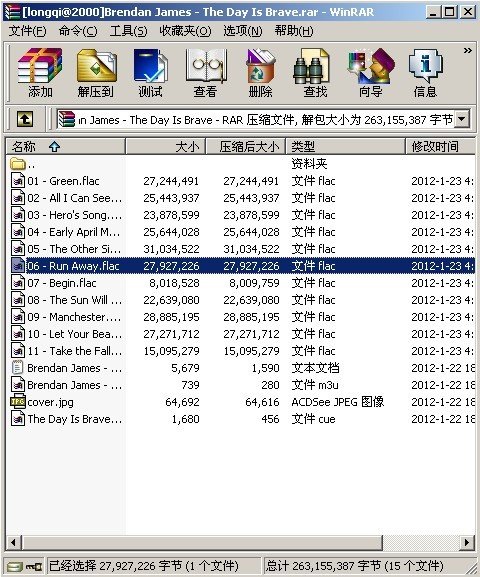
Task: Expand the toolbar overflow chevron
Action: point(467,50)
